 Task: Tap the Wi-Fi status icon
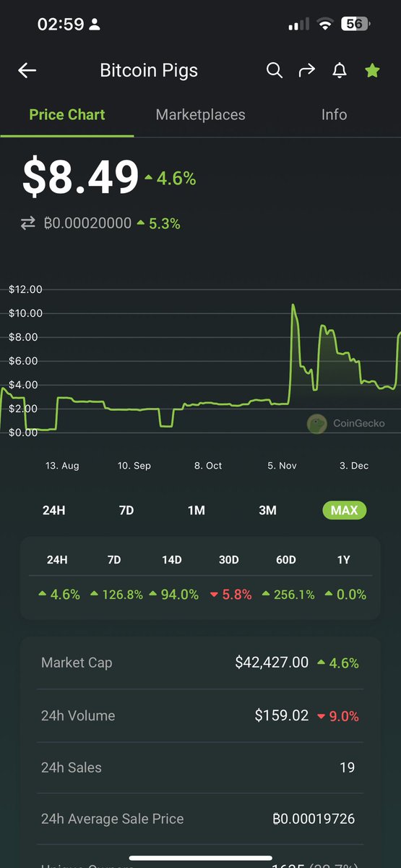pyautogui.click(x=325, y=25)
